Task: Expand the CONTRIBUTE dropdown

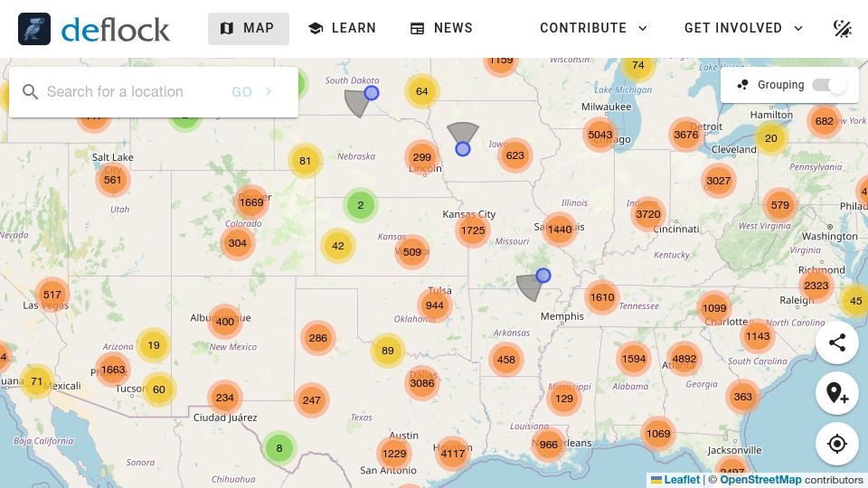Action: (593, 28)
